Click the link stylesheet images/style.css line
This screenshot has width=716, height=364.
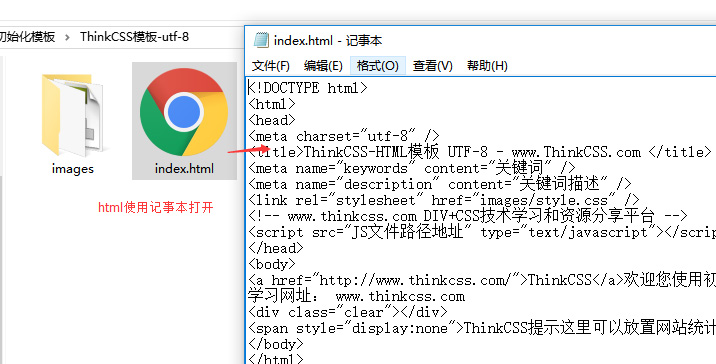coord(443,200)
